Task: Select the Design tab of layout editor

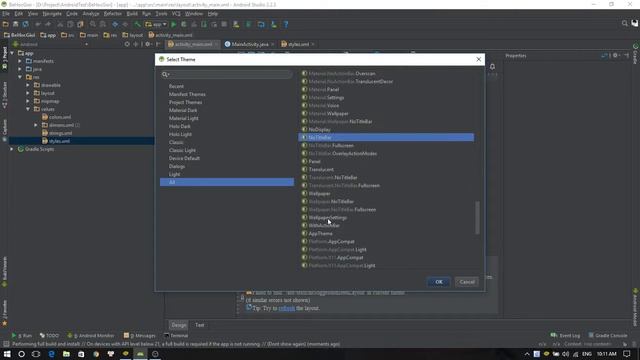Action: point(179,325)
